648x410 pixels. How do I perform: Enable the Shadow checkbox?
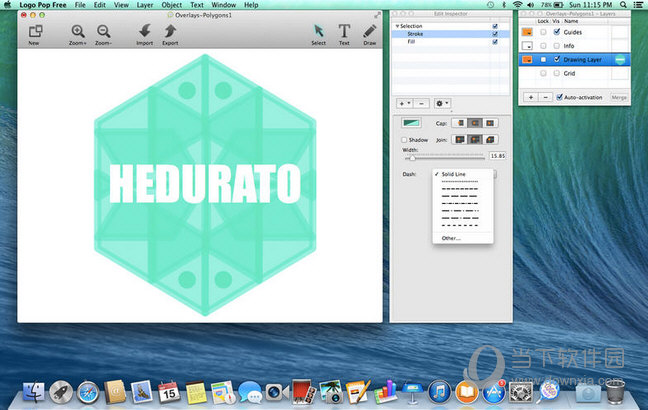click(x=405, y=140)
